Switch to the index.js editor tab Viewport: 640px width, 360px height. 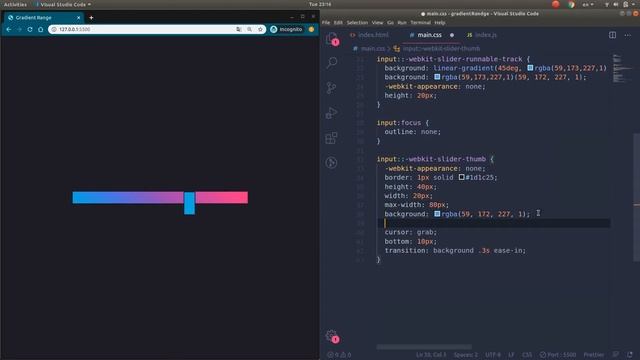(x=482, y=35)
